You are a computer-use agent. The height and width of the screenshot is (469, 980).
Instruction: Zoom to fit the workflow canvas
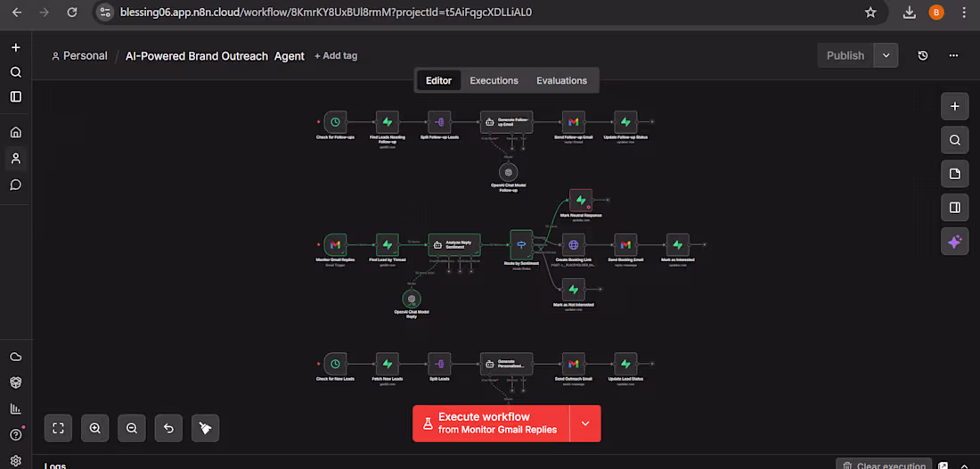pos(58,428)
